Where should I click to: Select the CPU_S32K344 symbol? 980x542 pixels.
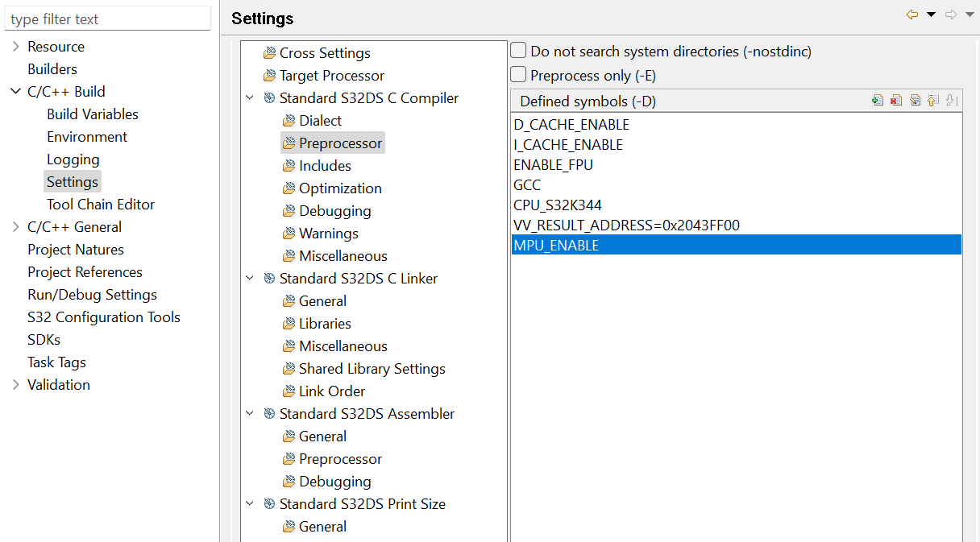point(736,205)
